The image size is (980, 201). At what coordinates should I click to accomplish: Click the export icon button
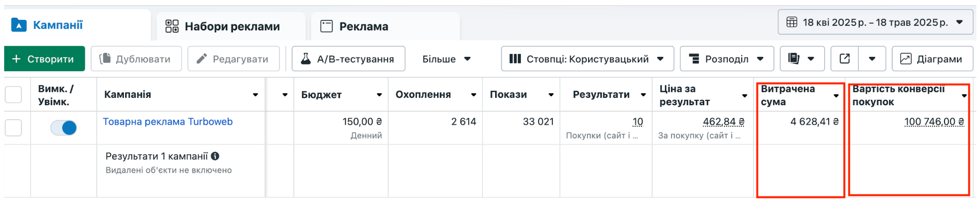(845, 59)
